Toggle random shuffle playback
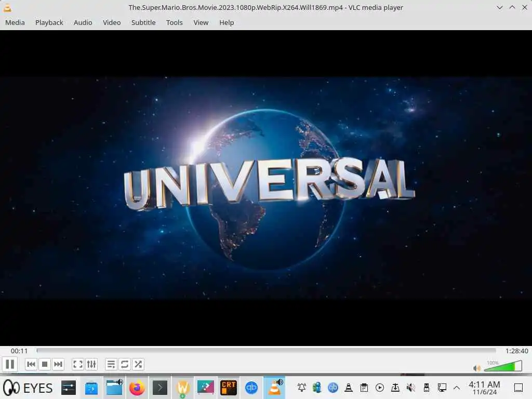 pos(138,364)
